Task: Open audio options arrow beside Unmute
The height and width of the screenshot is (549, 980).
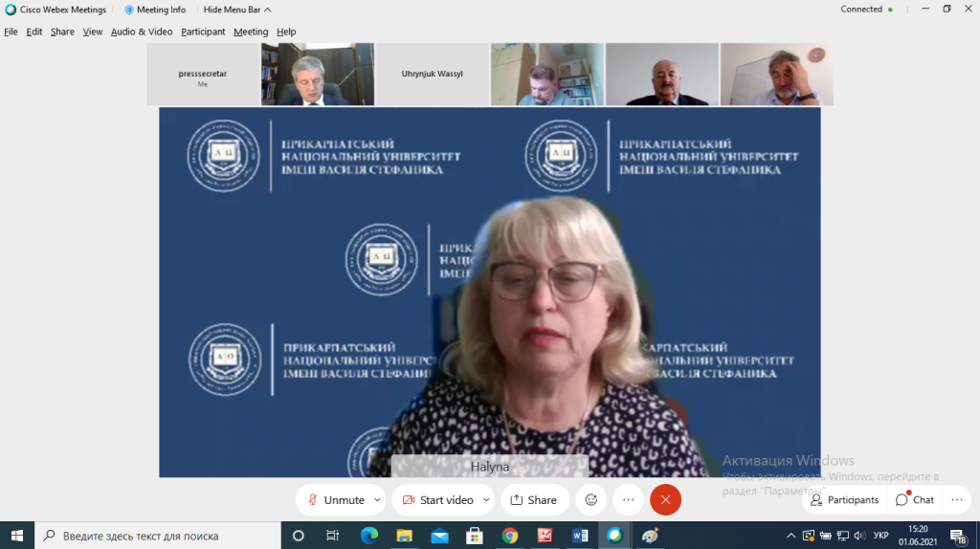Action: click(377, 499)
